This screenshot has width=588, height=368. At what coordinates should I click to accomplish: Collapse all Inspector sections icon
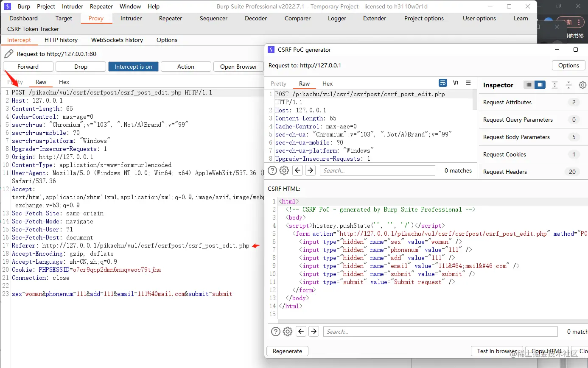point(569,85)
